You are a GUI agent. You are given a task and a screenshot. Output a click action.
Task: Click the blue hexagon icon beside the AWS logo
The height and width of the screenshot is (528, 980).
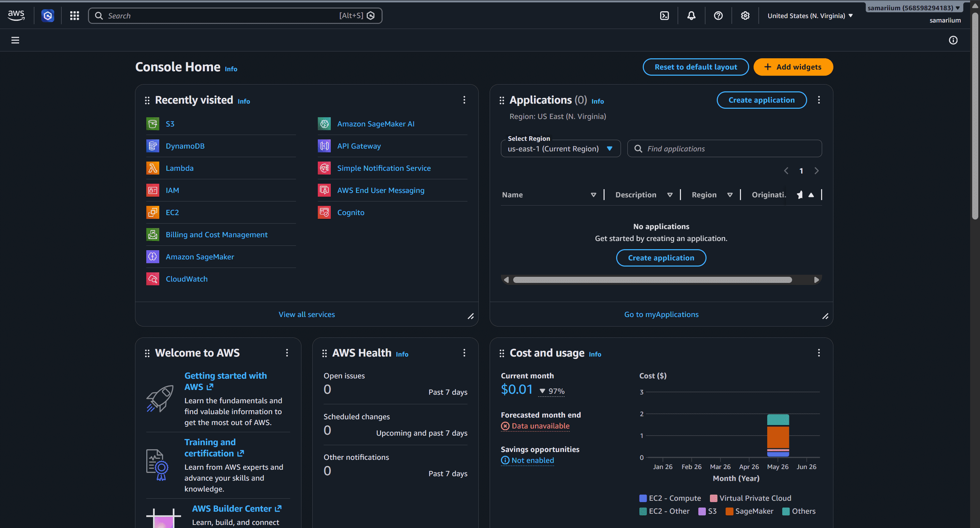coord(47,16)
